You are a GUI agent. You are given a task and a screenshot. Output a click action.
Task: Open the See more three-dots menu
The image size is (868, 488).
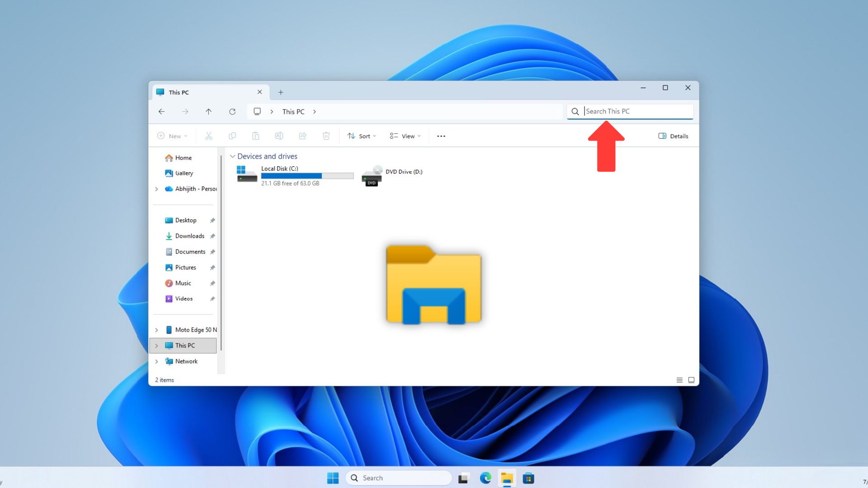[x=441, y=136]
